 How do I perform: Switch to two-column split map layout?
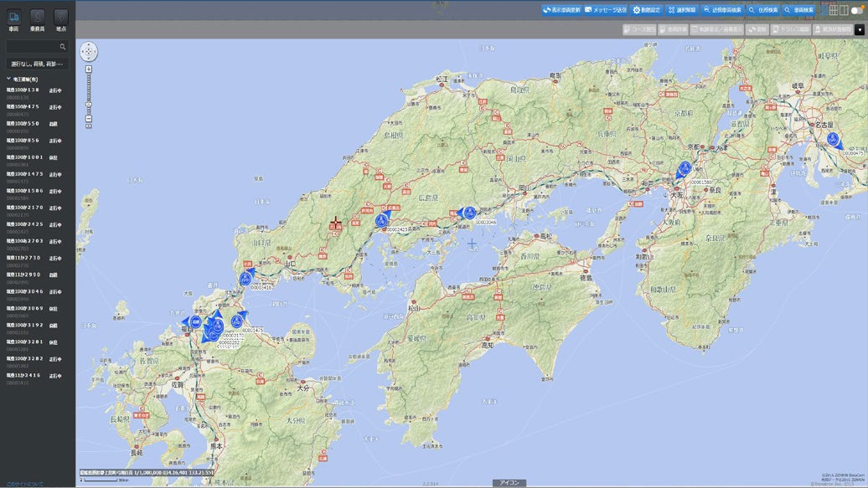point(844,10)
